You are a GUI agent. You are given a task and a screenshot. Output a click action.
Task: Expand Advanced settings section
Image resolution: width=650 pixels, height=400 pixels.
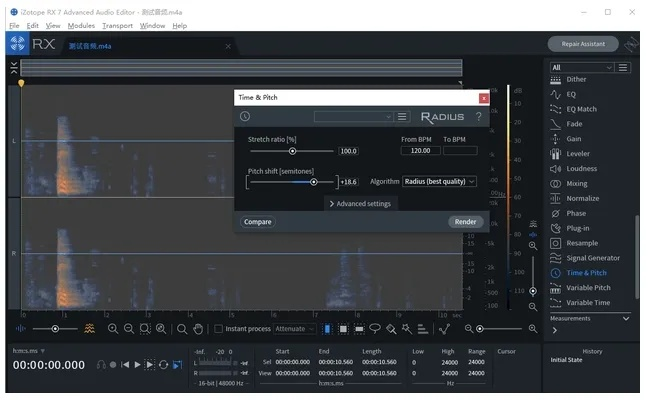(x=360, y=204)
